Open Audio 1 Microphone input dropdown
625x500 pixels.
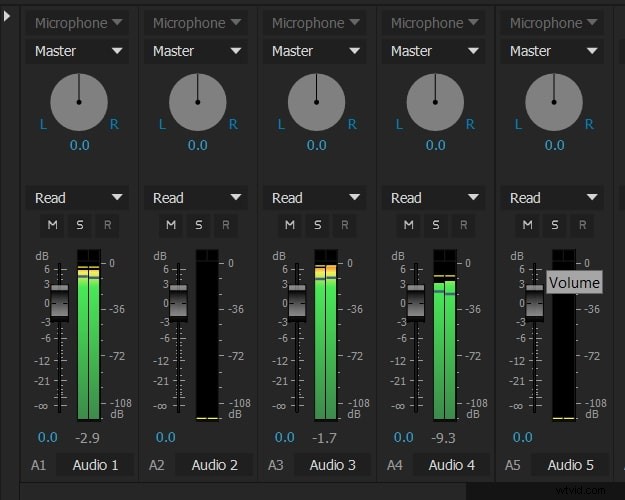pyautogui.click(x=77, y=23)
